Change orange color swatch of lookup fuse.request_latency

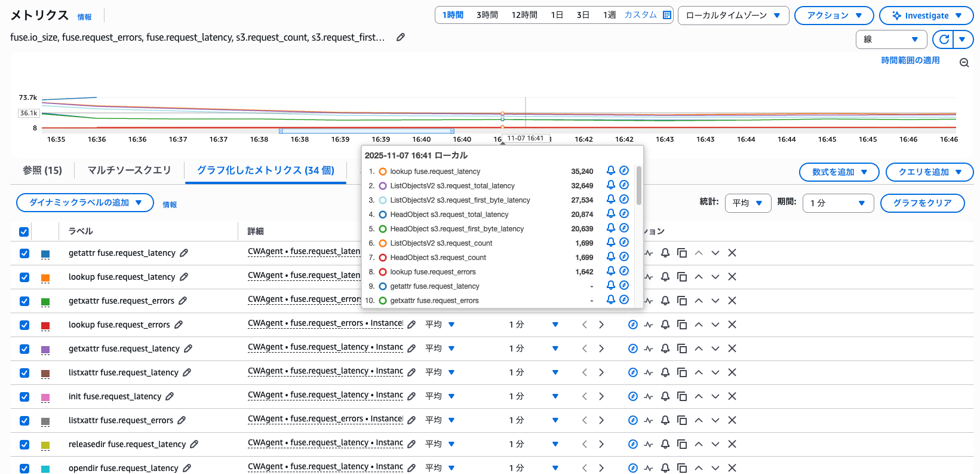click(x=45, y=278)
